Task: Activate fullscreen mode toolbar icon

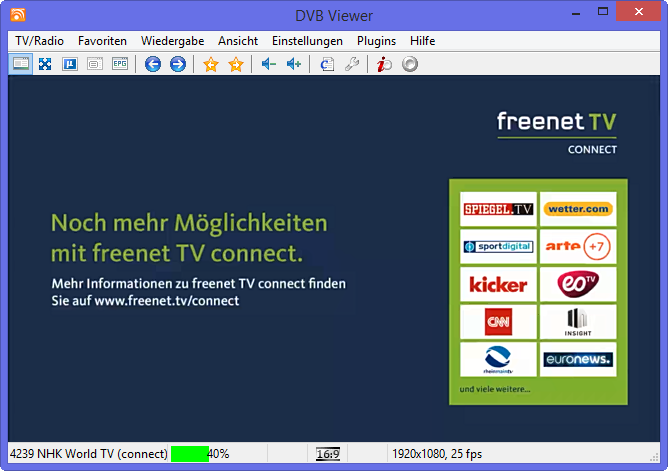Action: coord(45,64)
